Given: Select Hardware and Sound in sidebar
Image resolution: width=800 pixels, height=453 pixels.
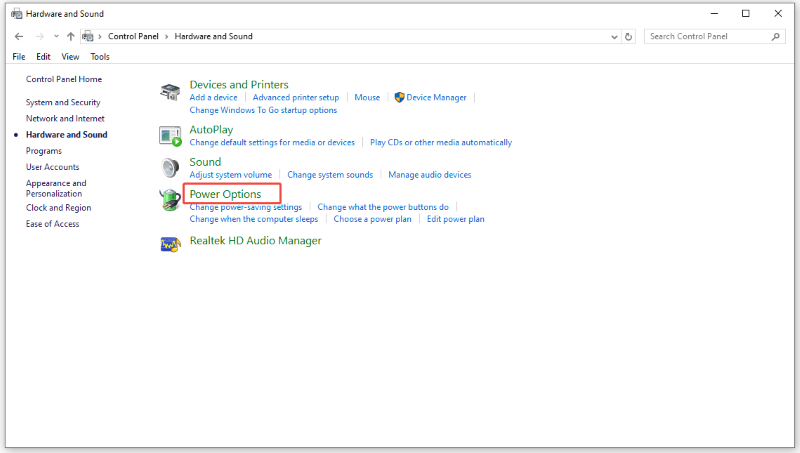Looking at the screenshot, I should pos(67,135).
